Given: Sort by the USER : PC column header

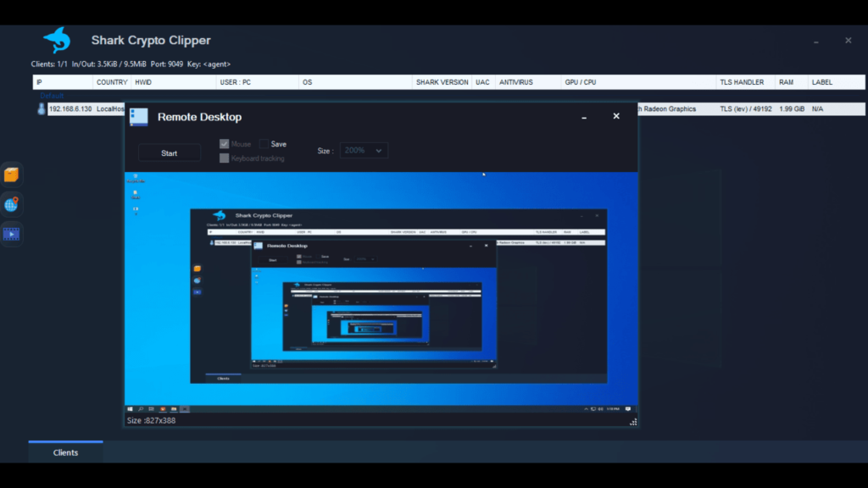Looking at the screenshot, I should click(x=257, y=82).
